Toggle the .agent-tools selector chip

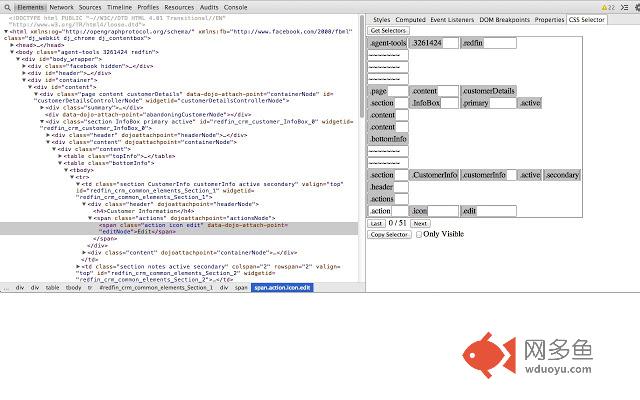(388, 43)
